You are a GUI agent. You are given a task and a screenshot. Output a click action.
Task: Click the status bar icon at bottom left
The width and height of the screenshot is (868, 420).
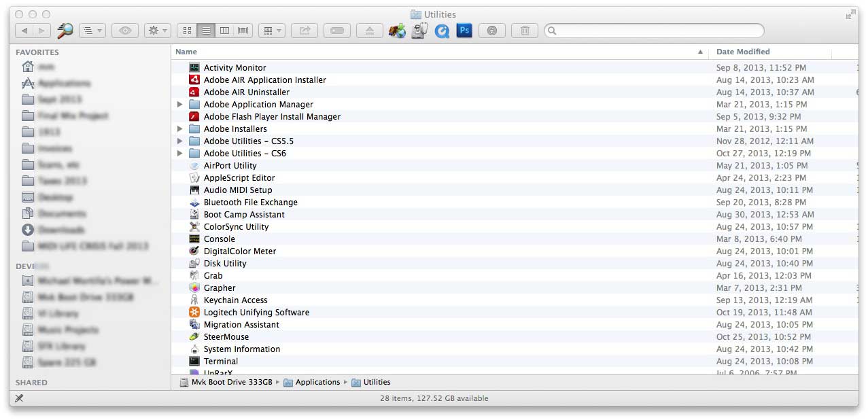tap(19, 398)
